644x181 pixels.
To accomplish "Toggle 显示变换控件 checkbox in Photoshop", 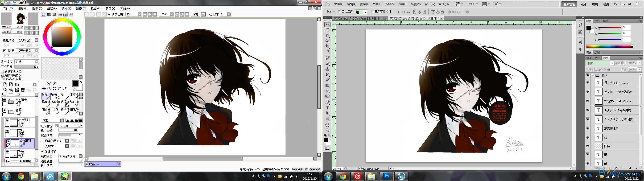I will (x=372, y=12).
